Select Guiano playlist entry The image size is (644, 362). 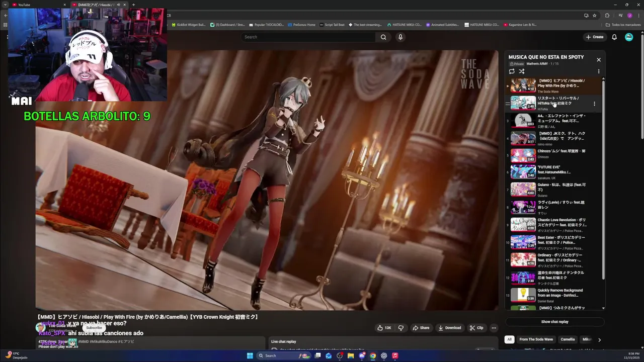553,190
